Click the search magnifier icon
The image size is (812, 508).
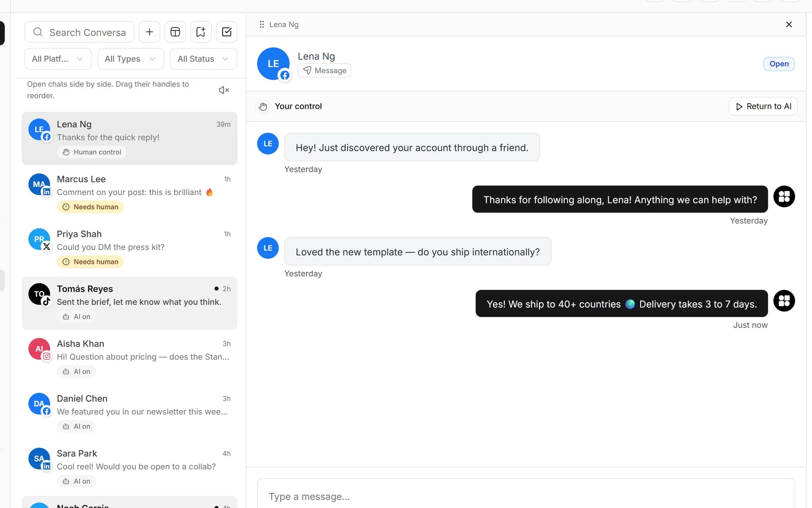click(x=38, y=32)
